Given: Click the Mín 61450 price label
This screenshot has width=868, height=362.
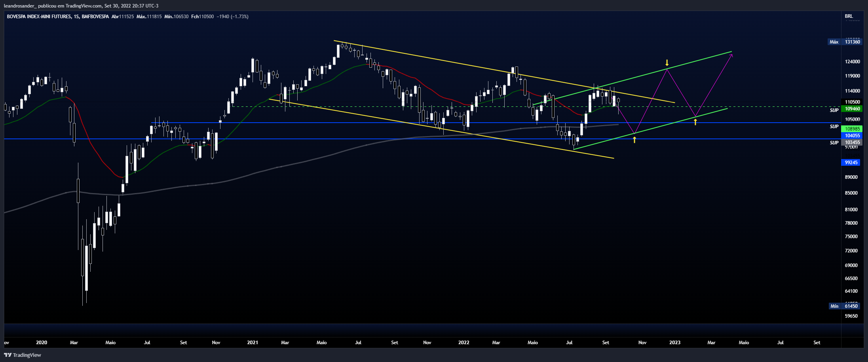Looking at the screenshot, I should [844, 306].
